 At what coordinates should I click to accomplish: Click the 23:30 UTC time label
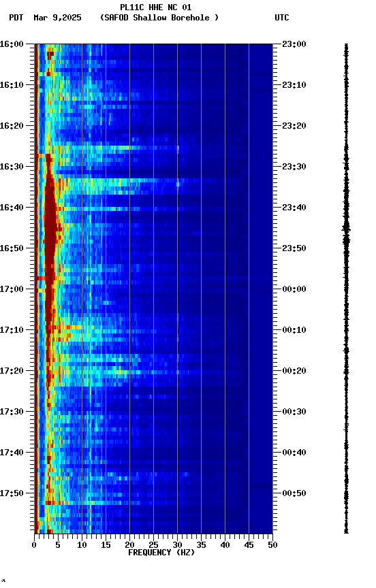pos(294,167)
